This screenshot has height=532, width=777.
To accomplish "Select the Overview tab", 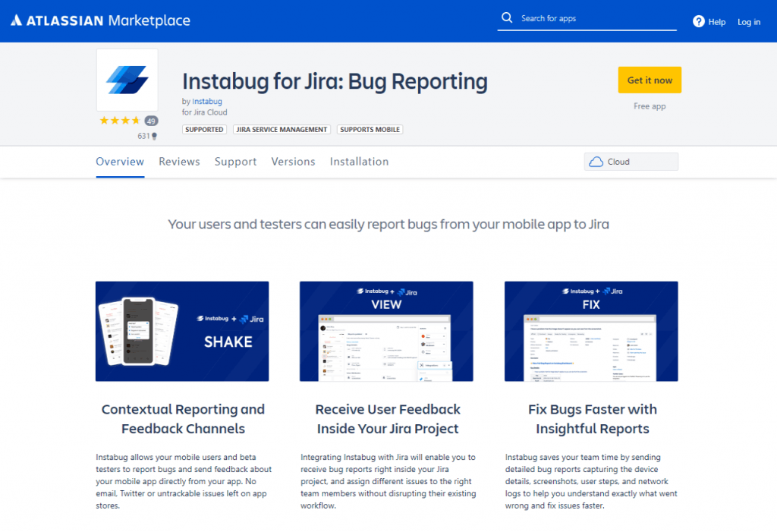I will pyautogui.click(x=120, y=162).
